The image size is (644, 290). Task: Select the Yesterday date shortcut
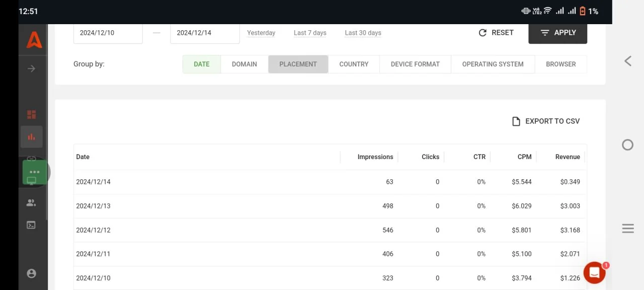tap(261, 33)
